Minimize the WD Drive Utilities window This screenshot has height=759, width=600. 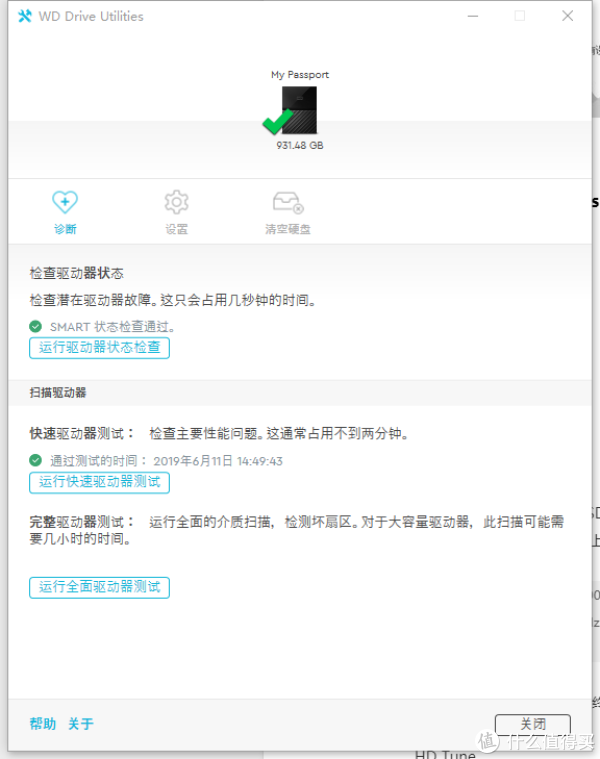[473, 16]
